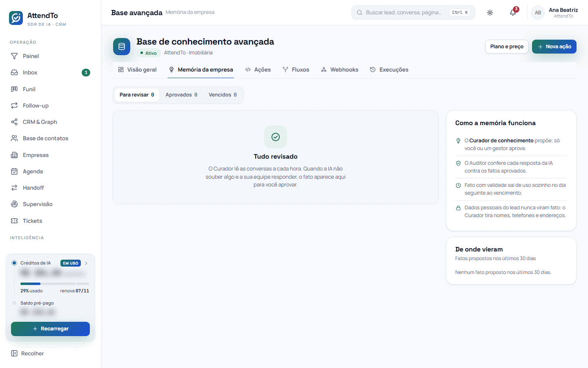Show Vencidos facts
The image size is (588, 368).
pos(223,95)
